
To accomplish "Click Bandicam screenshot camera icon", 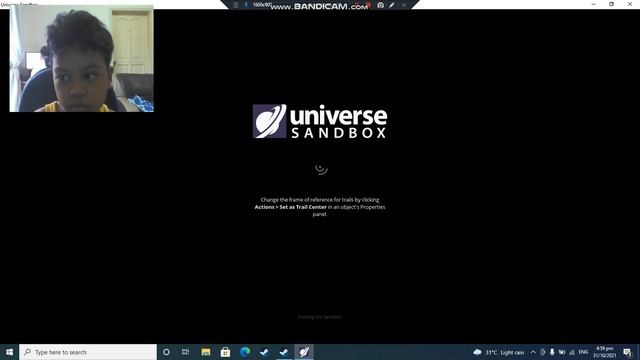I will (380, 5).
